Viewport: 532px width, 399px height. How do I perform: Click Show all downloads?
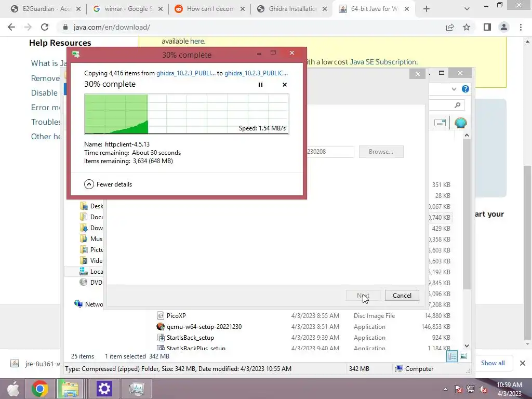[x=493, y=363]
